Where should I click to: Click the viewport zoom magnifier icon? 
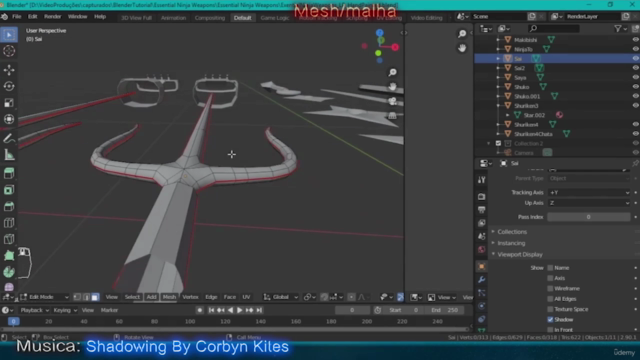pos(393,72)
